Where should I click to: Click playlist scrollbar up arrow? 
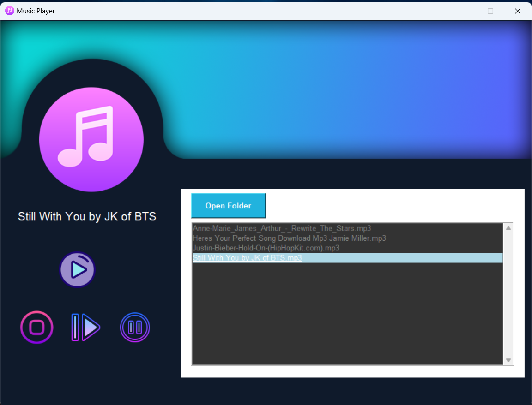click(x=508, y=228)
